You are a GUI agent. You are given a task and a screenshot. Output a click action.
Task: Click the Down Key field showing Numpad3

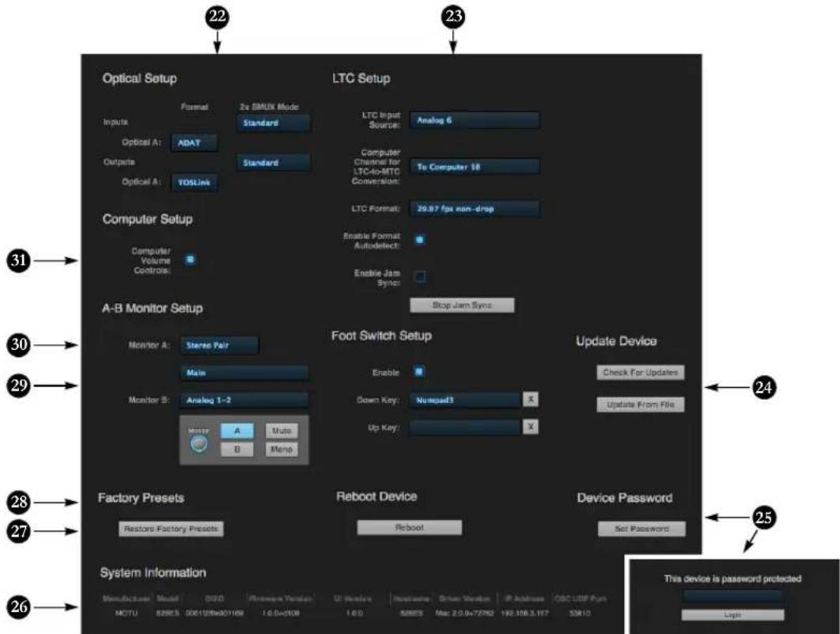coord(465,400)
